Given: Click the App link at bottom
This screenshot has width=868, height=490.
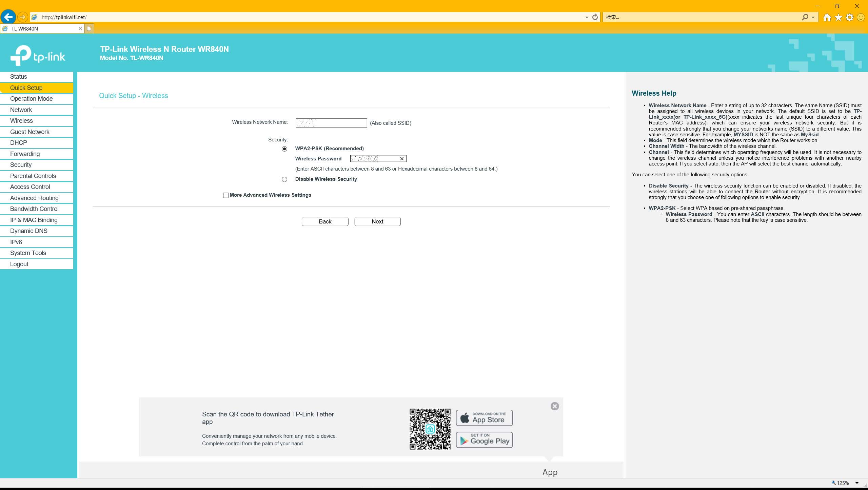Looking at the screenshot, I should point(550,472).
